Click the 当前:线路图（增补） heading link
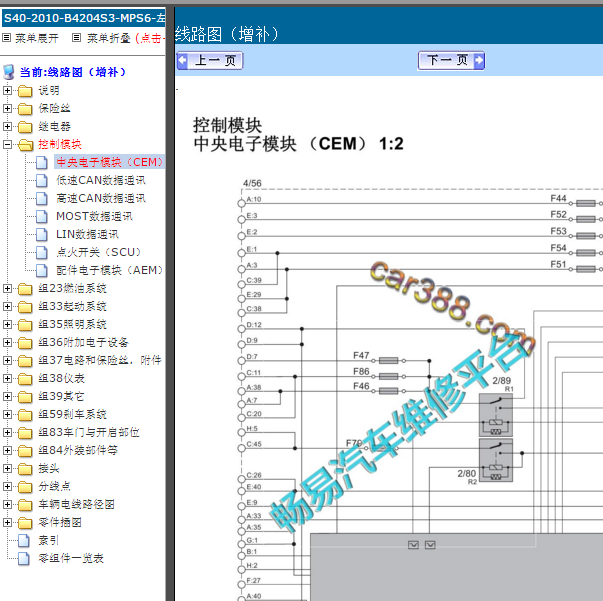This screenshot has height=601, width=603. (73, 72)
